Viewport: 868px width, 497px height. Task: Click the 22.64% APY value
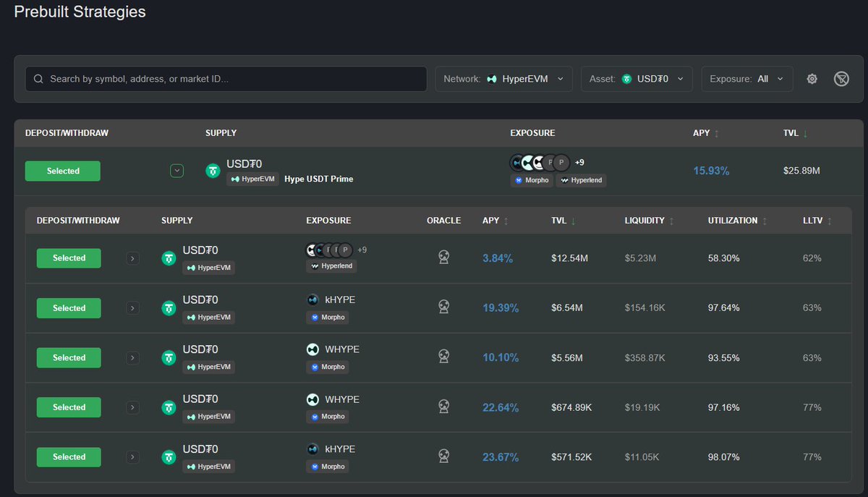(501, 407)
